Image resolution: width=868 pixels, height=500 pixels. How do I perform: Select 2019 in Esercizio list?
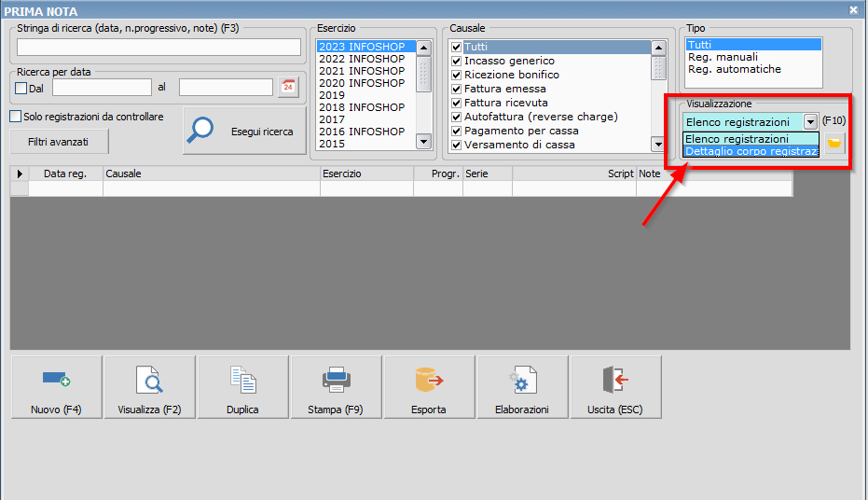tap(366, 95)
